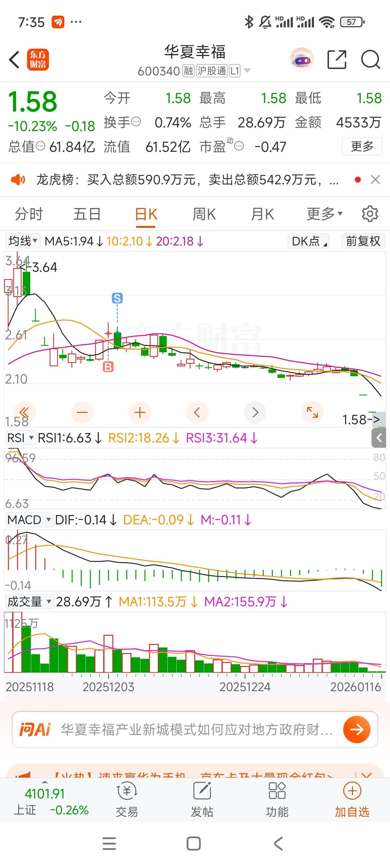Open the 东方财富 home logo

point(38,59)
